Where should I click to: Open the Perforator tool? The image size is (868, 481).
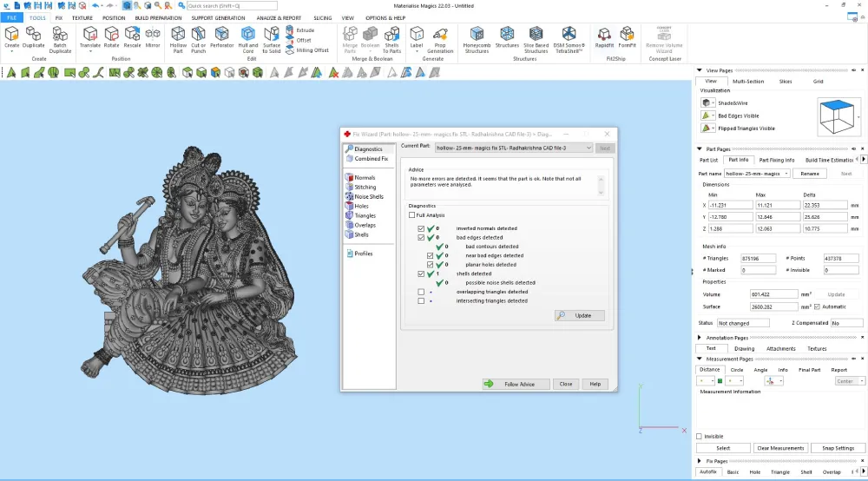point(221,37)
